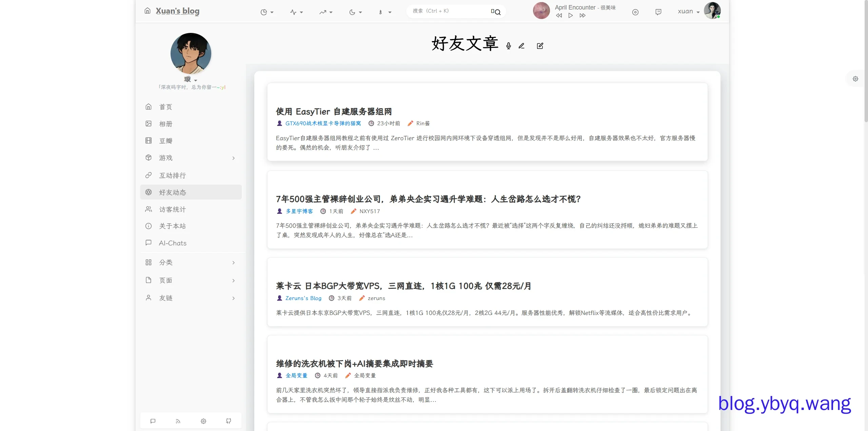868x431 pixels.
Task: Click the edit square icon beside 好友文章 title
Action: pyautogui.click(x=540, y=46)
